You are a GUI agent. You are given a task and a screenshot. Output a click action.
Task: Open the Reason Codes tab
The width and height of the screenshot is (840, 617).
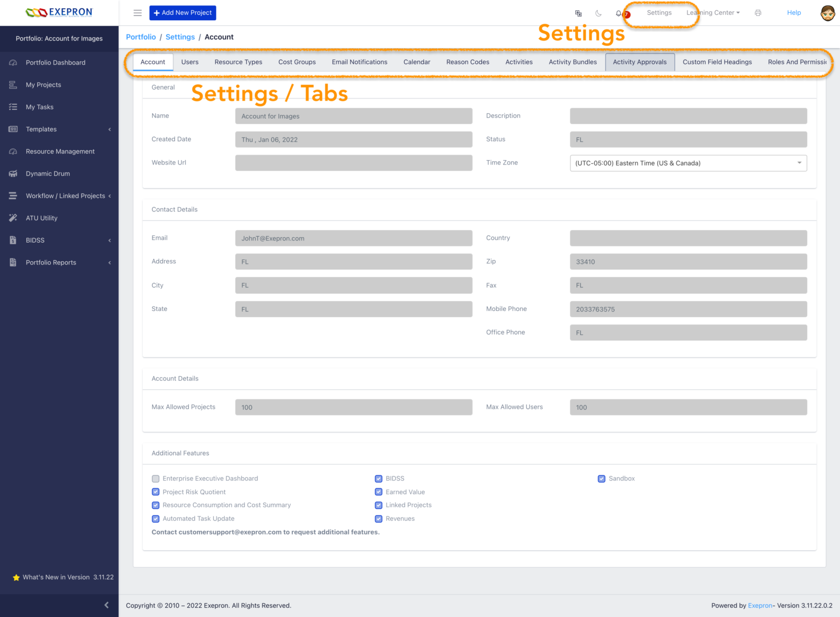point(468,62)
